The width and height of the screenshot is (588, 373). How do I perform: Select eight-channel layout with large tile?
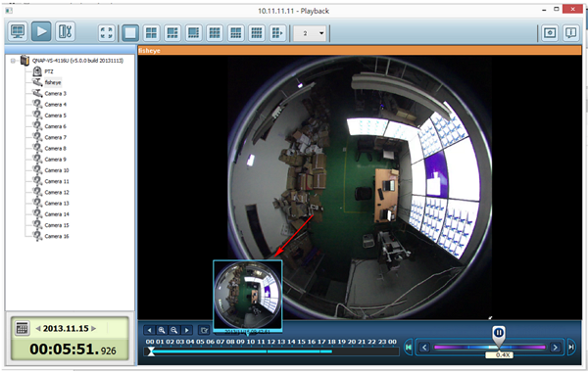pyautogui.click(x=193, y=33)
